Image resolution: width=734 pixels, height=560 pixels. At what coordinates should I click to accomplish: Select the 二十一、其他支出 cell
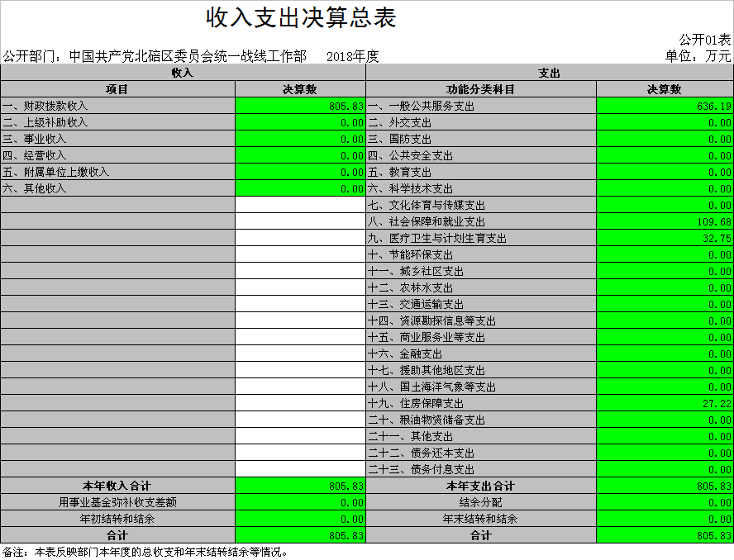(481, 436)
